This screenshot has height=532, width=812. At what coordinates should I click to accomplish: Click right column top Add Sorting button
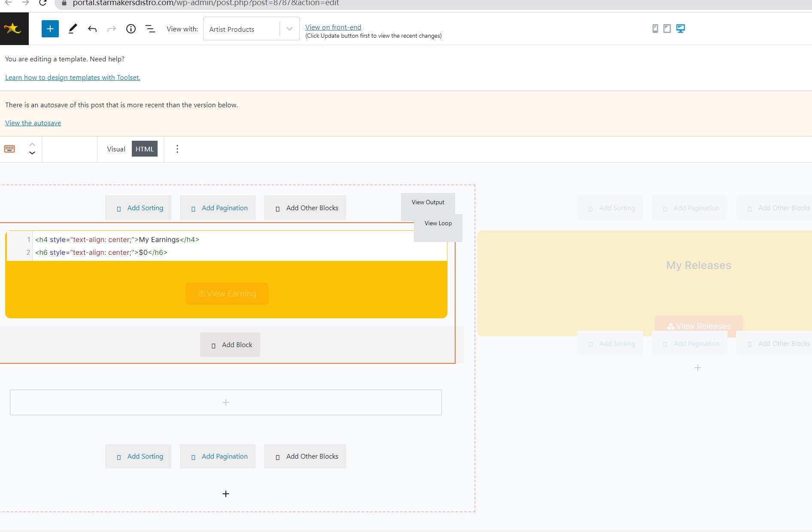[610, 208]
